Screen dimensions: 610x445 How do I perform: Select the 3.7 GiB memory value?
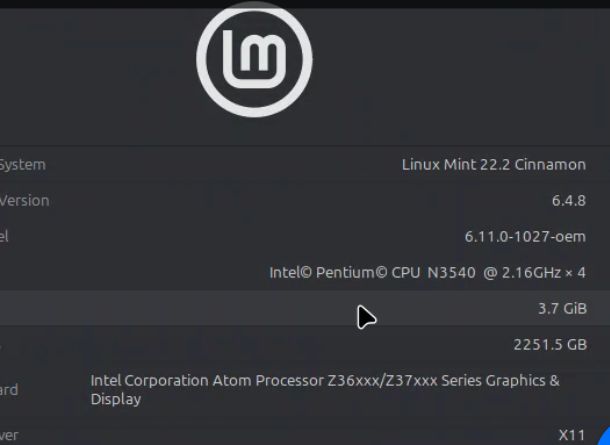click(562, 309)
